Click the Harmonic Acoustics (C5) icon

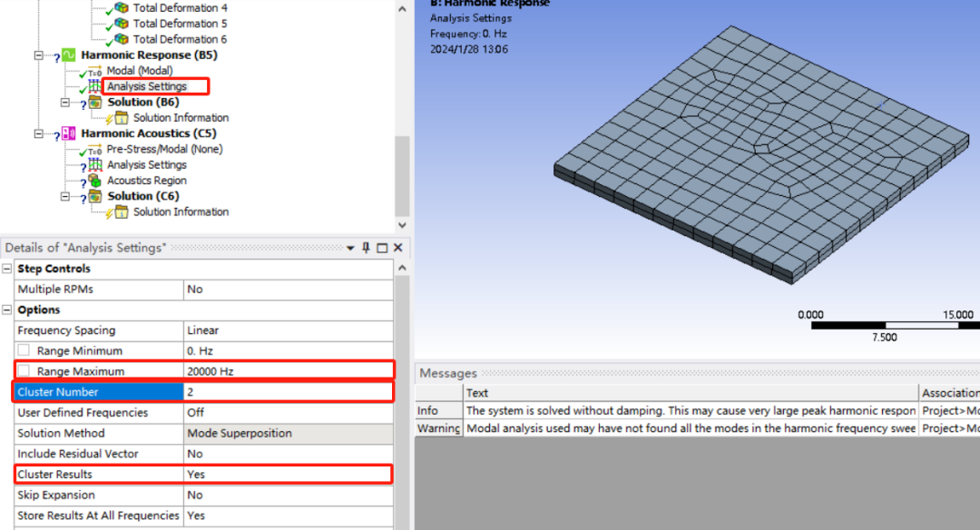click(69, 133)
